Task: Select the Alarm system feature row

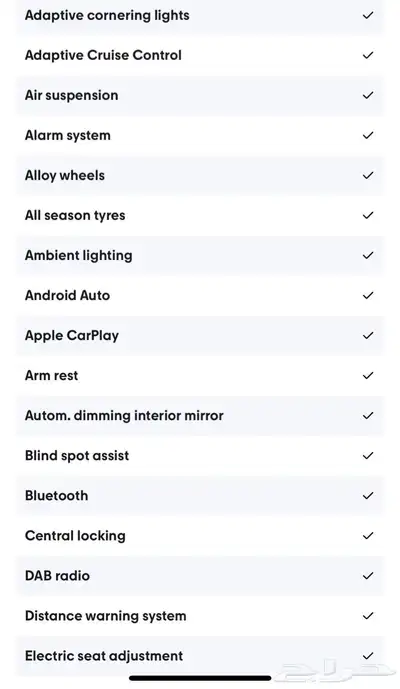Action: (x=200, y=135)
